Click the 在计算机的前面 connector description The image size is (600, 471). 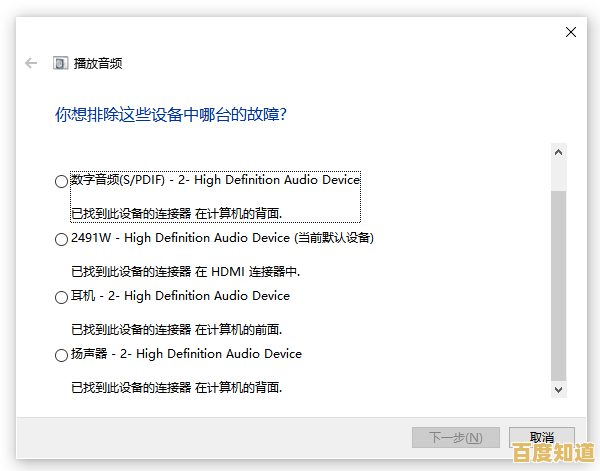click(x=176, y=329)
